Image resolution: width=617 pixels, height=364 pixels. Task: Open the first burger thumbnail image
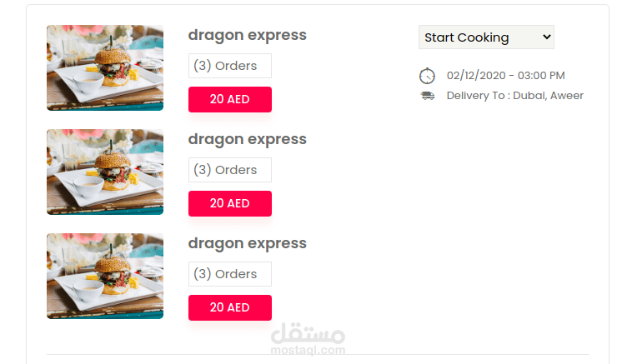pos(105,67)
